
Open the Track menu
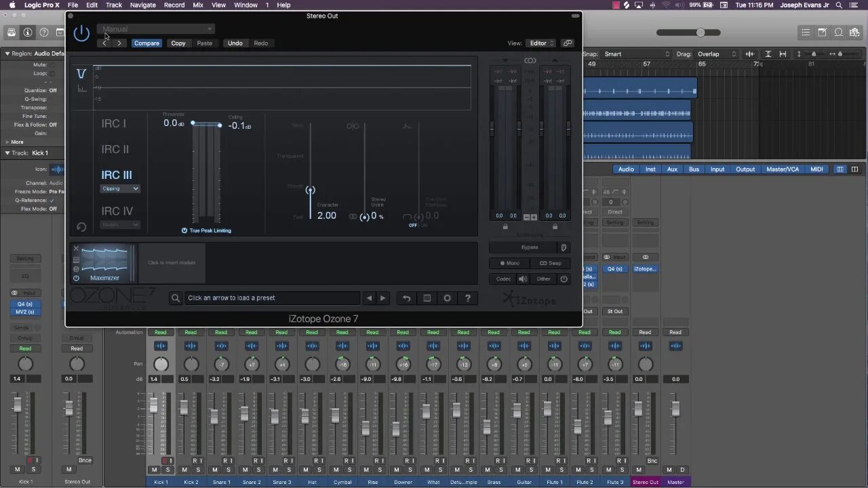(x=114, y=5)
